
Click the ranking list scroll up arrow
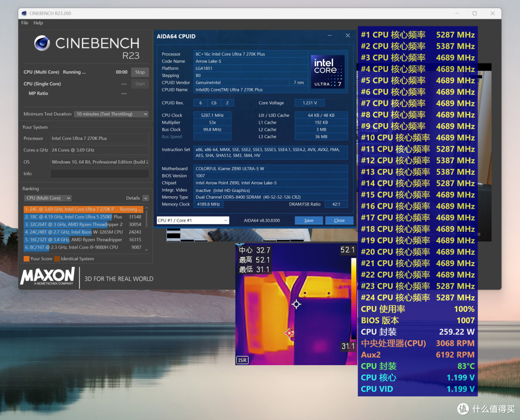click(146, 208)
